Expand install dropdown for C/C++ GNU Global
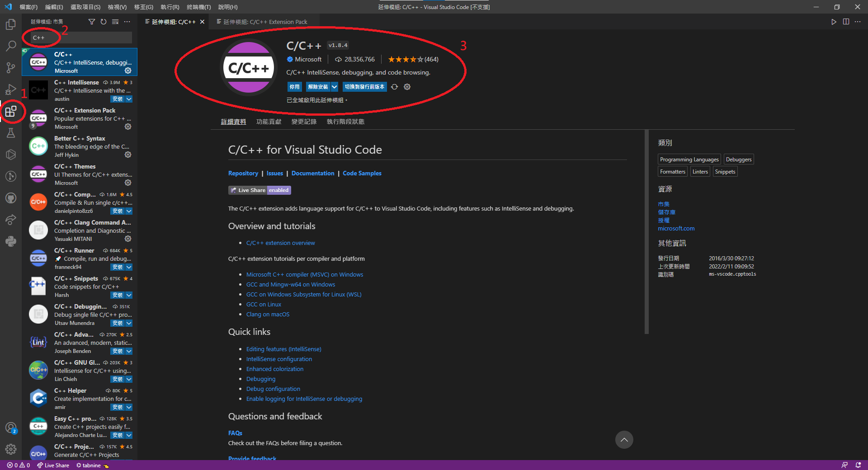Viewport: 868px width, 470px height. tap(129, 379)
